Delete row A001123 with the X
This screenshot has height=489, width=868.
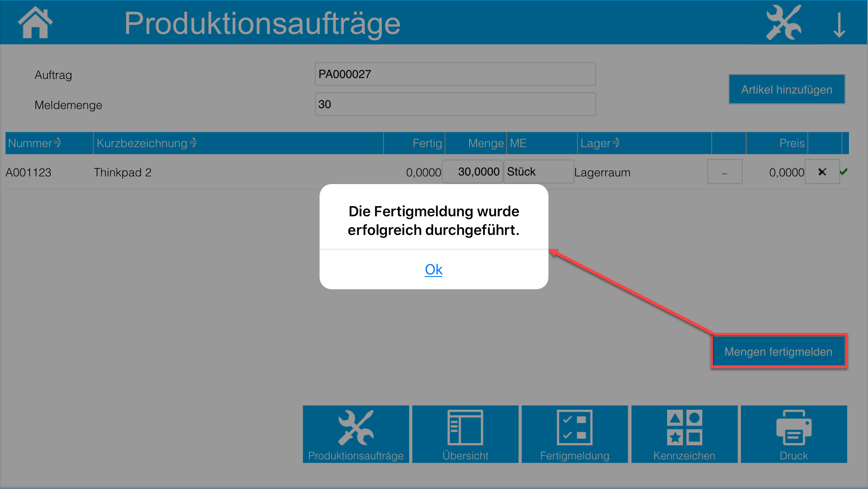coord(822,172)
